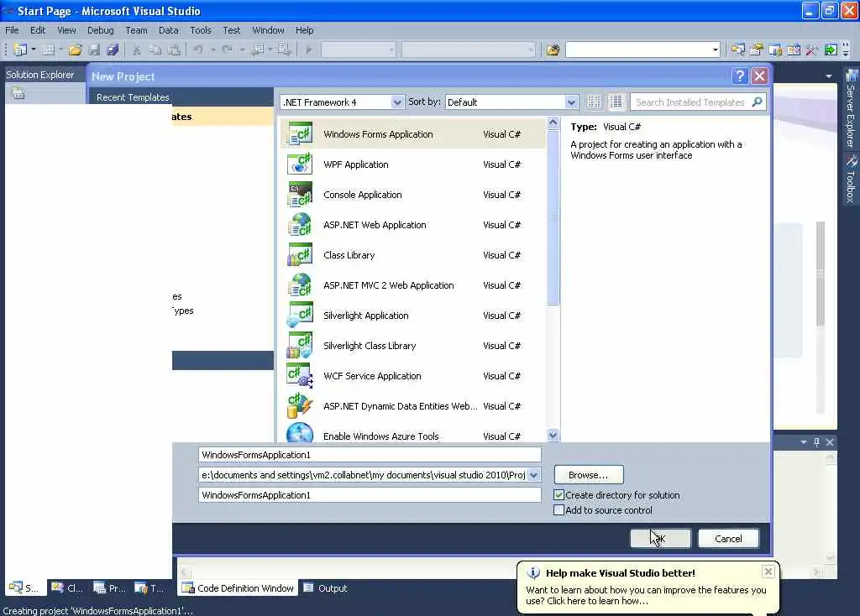Click the Save All icon
Image resolution: width=860 pixels, height=616 pixels.
click(113, 50)
